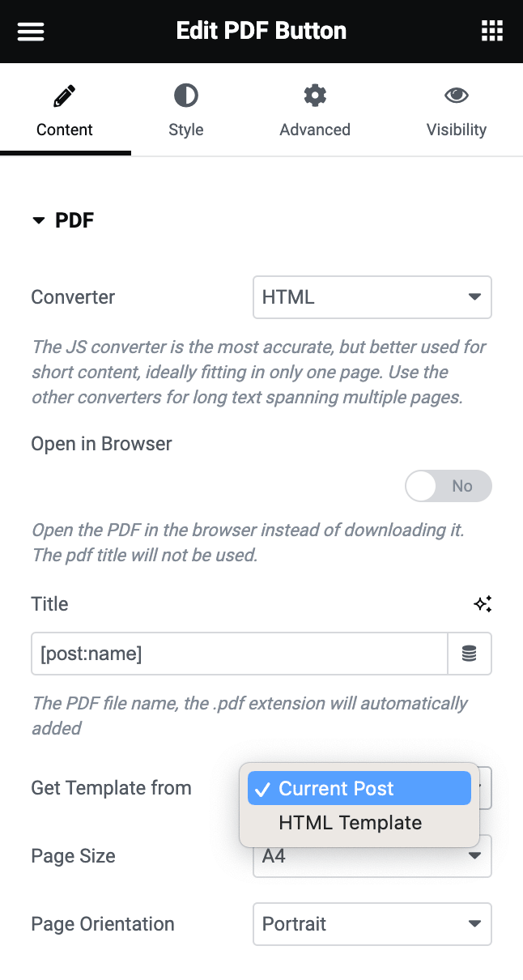Click the Visibility eye icon
This screenshot has width=523, height=980.
(x=456, y=95)
